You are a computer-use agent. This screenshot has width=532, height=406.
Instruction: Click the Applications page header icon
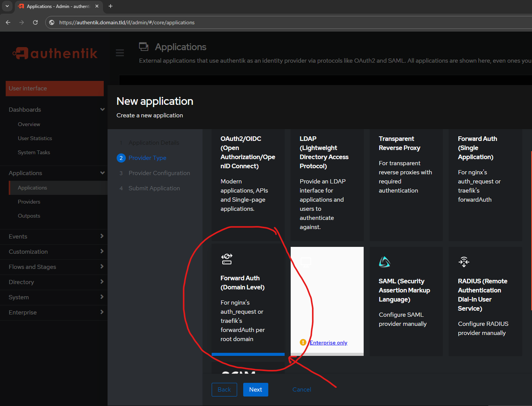[144, 47]
